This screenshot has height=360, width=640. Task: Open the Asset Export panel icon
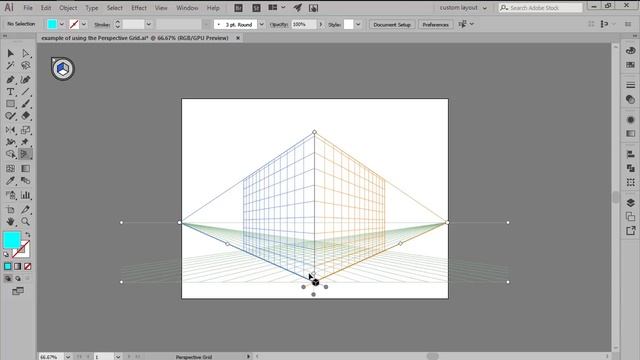click(631, 231)
